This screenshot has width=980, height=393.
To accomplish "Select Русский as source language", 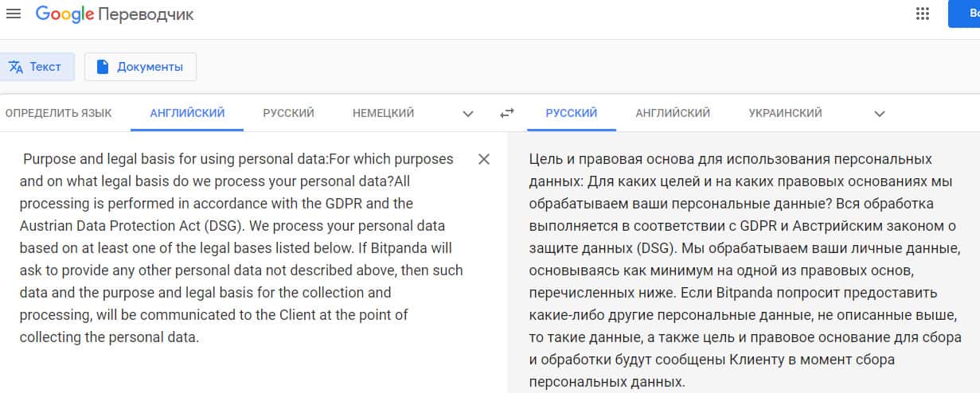I will pyautogui.click(x=288, y=113).
